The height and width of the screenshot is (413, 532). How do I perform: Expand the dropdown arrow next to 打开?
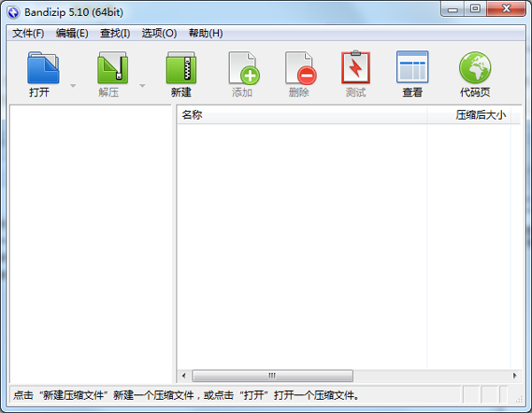(73, 86)
